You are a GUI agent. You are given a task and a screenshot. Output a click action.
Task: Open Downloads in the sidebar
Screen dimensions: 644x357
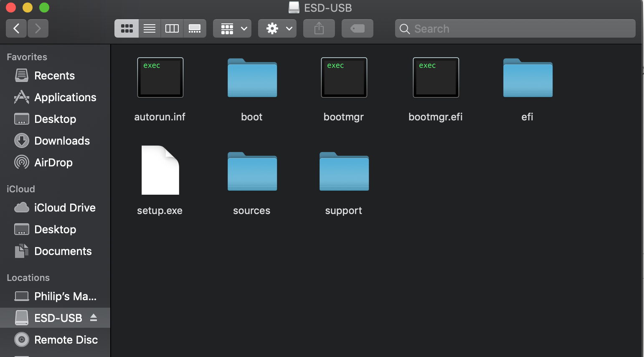click(x=55, y=141)
